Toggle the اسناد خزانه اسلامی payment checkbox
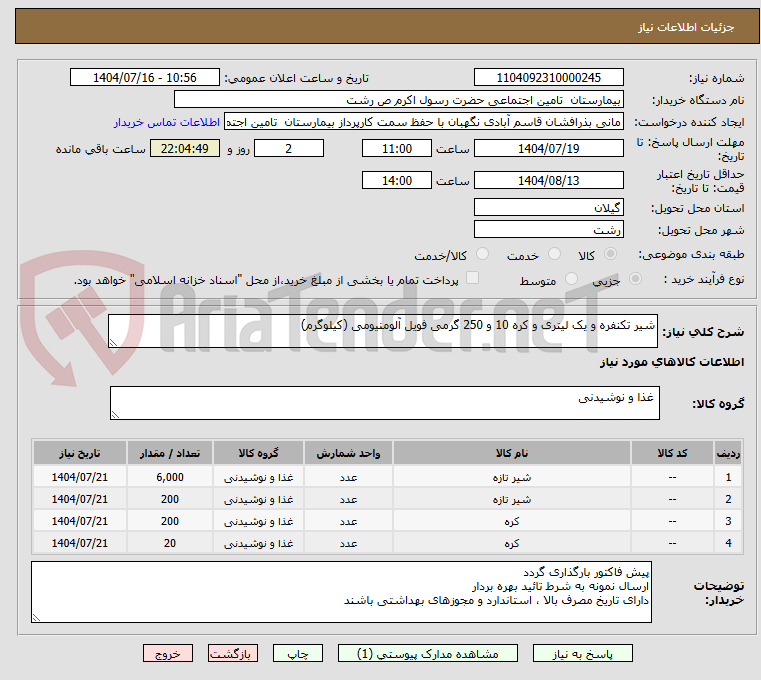This screenshot has height=680, width=761. (472, 278)
